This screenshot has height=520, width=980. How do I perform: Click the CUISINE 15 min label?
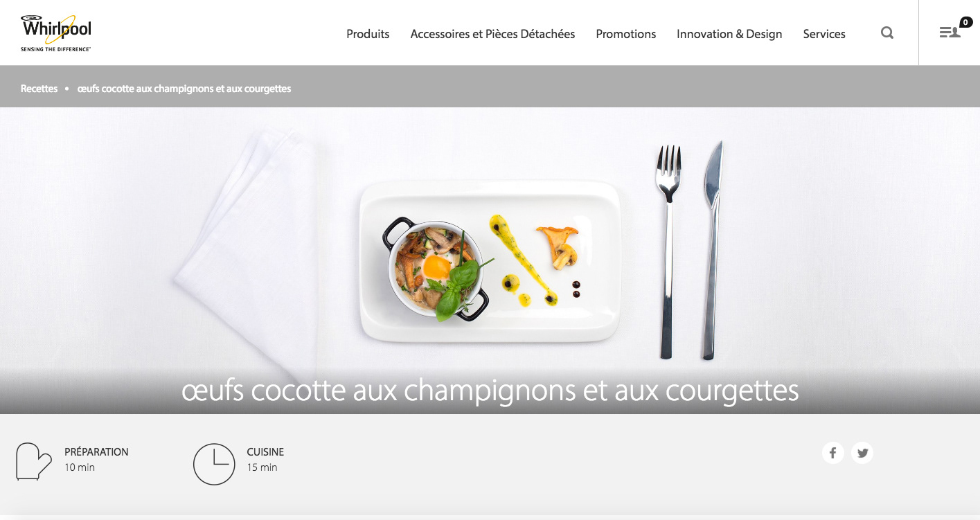click(265, 459)
